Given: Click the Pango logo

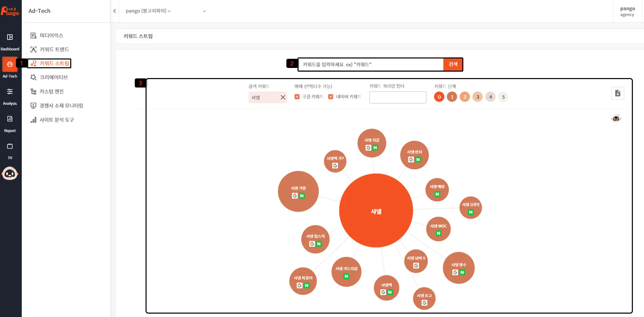Looking at the screenshot, I should (x=10, y=11).
